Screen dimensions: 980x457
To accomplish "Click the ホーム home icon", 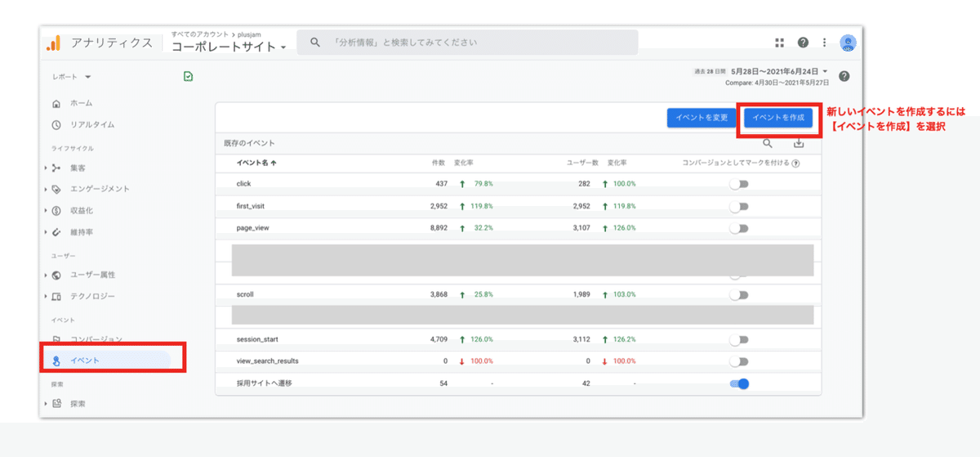I will point(56,104).
